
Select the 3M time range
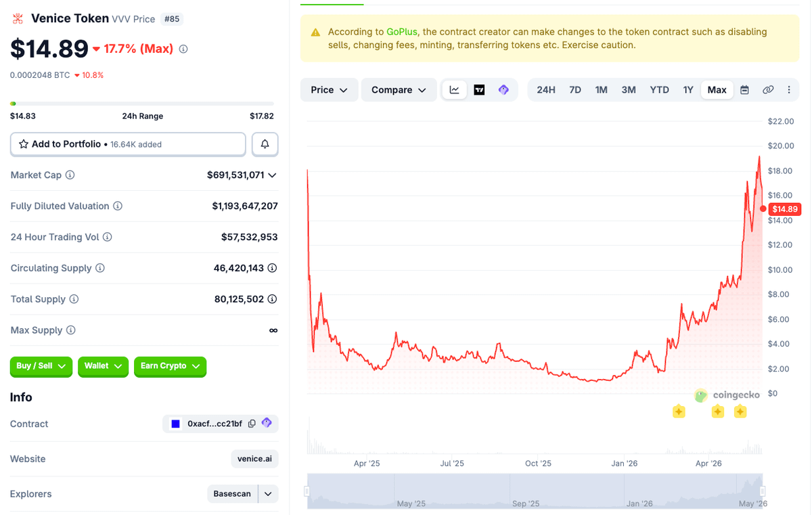[x=629, y=90]
